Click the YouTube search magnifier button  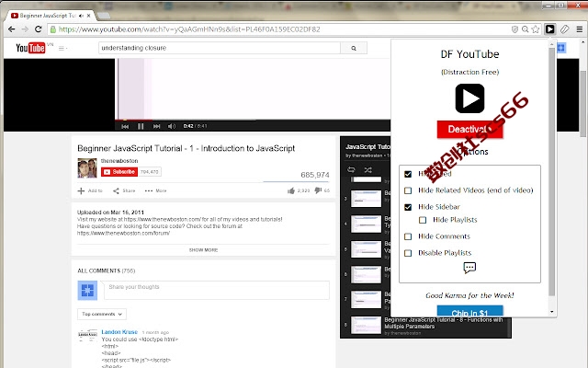[x=354, y=48]
